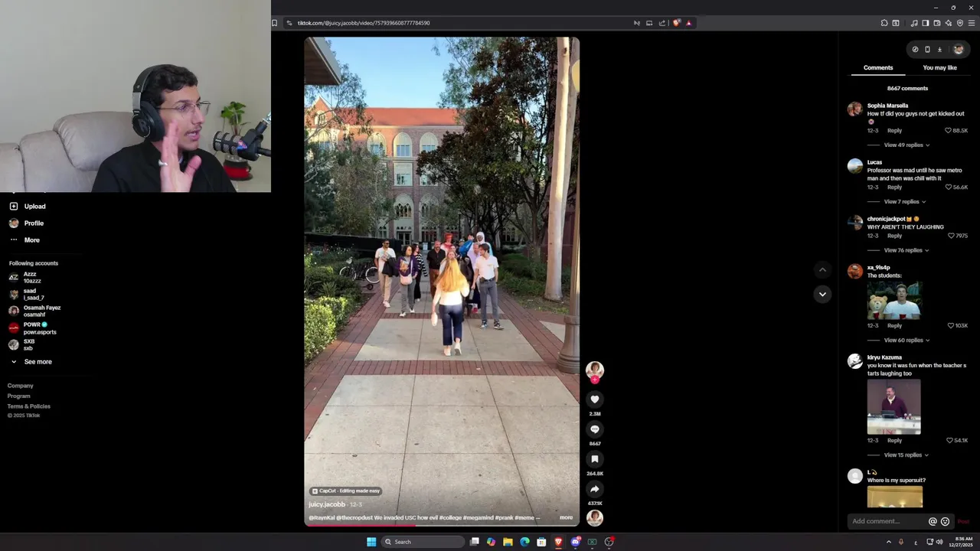Open browser hamburger main menu

[972, 23]
